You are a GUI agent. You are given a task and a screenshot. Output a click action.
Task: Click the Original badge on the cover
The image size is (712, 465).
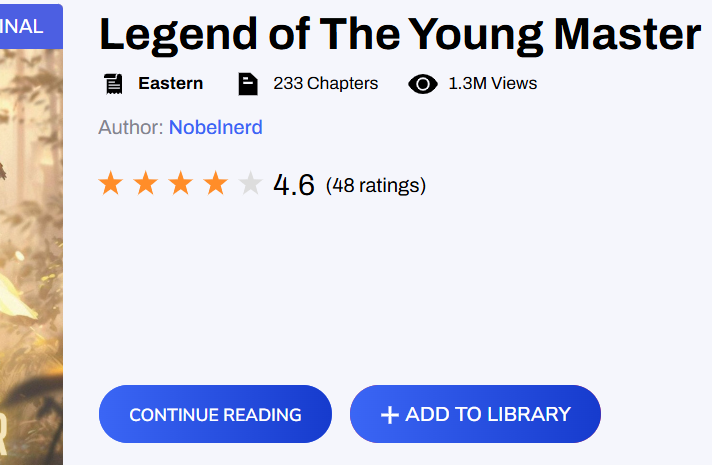(31, 26)
